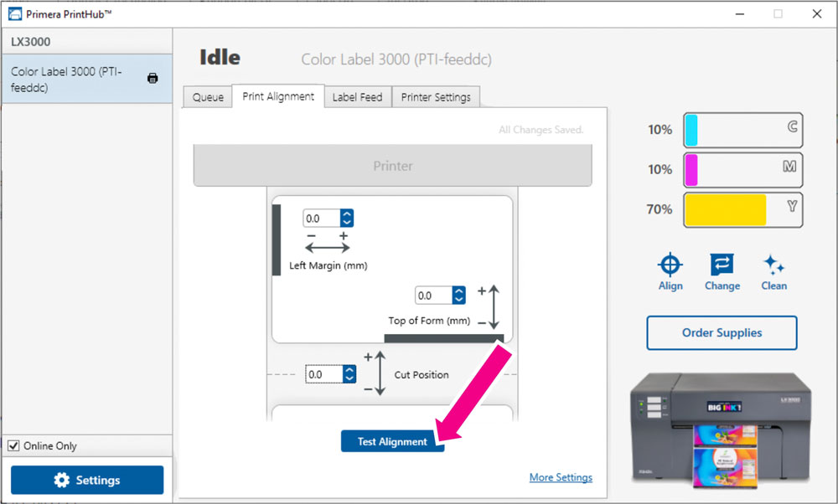Decrease the Top of Form value with down arrow
The width and height of the screenshot is (838, 504).
click(x=458, y=300)
